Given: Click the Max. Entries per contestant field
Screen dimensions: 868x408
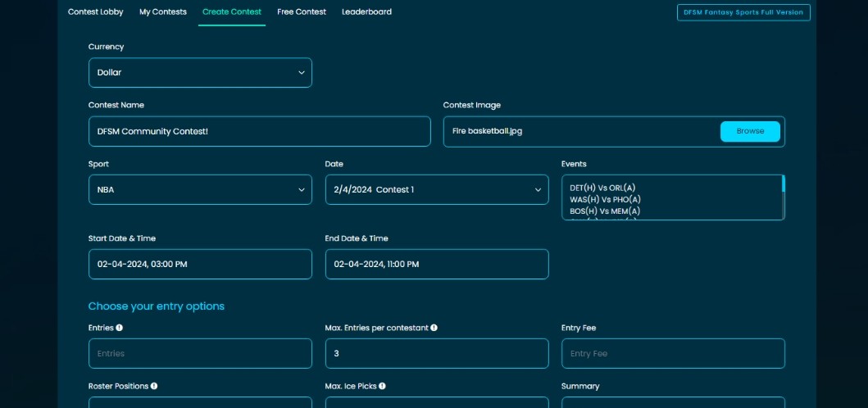Looking at the screenshot, I should 437,353.
